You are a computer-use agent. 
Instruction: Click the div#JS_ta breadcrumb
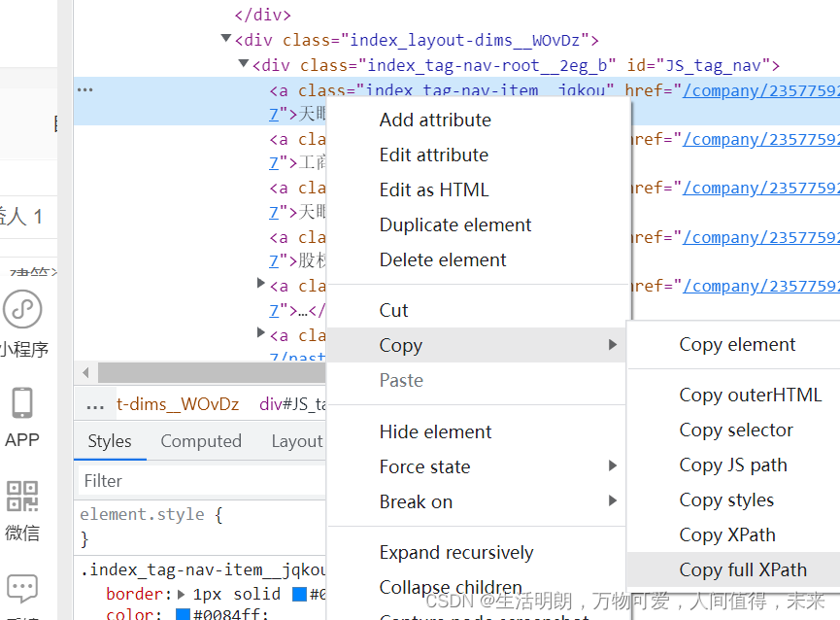292,404
